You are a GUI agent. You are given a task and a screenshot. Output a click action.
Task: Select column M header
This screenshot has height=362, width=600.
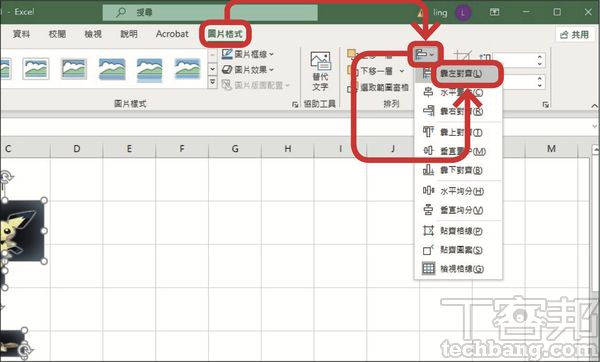point(551,148)
